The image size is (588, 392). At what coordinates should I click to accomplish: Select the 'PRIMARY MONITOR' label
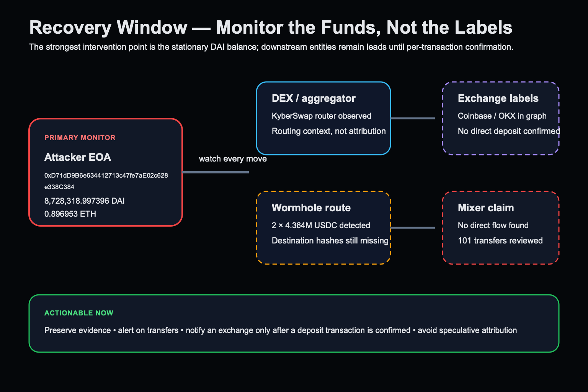click(80, 138)
